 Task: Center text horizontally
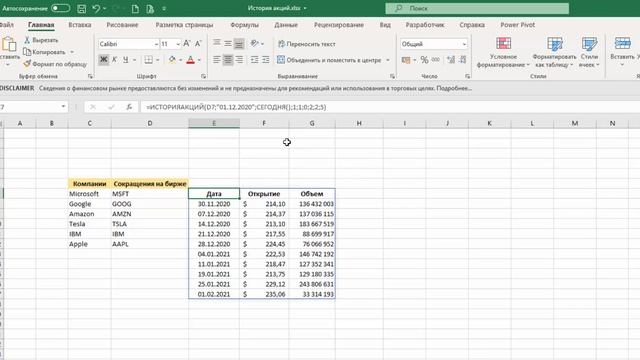click(x=228, y=60)
